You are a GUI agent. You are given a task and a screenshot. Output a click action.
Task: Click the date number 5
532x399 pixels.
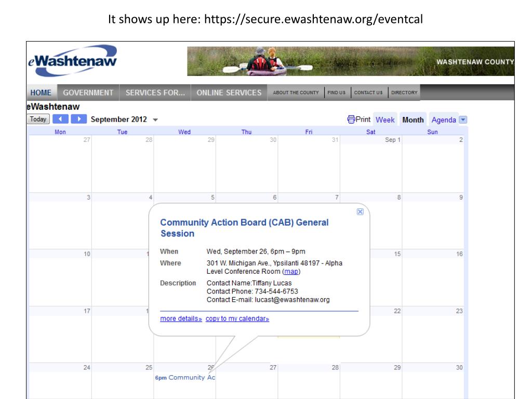(212, 197)
